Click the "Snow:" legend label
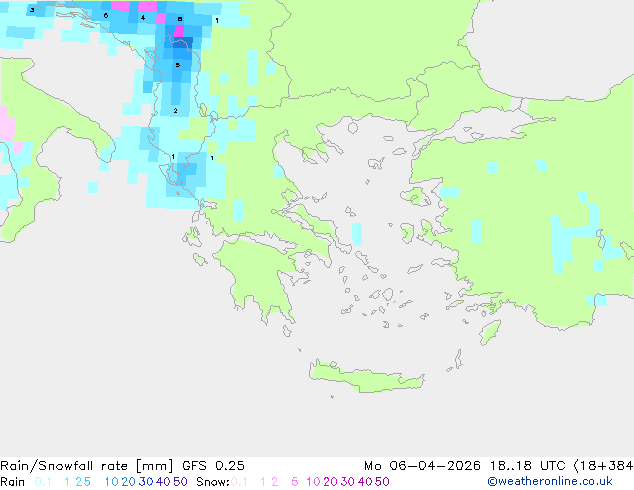 click(x=213, y=482)
